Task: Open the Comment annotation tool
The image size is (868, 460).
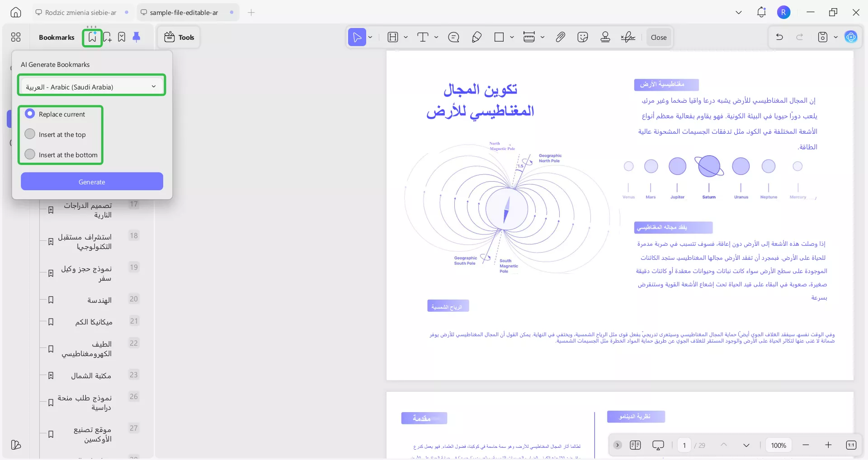Action: point(454,37)
